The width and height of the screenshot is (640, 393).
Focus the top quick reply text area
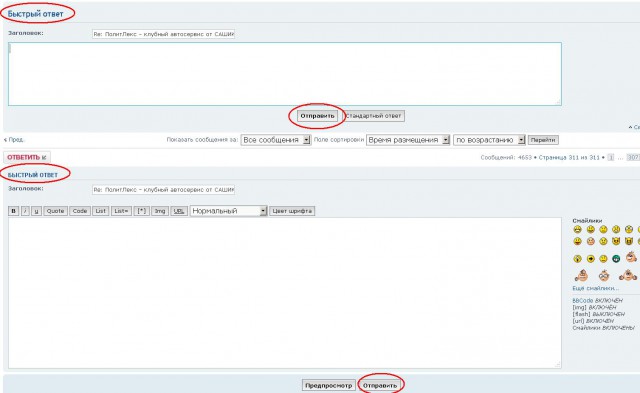285,74
